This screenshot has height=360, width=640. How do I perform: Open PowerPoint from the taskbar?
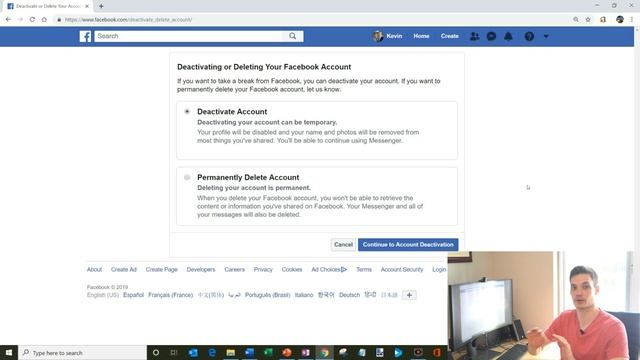point(287,352)
